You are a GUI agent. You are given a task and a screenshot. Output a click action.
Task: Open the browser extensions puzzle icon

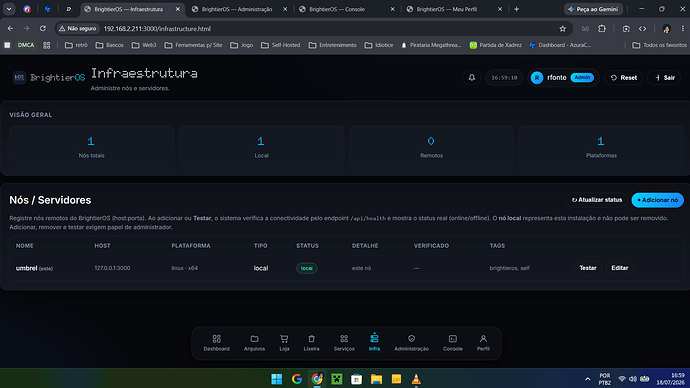pos(602,29)
